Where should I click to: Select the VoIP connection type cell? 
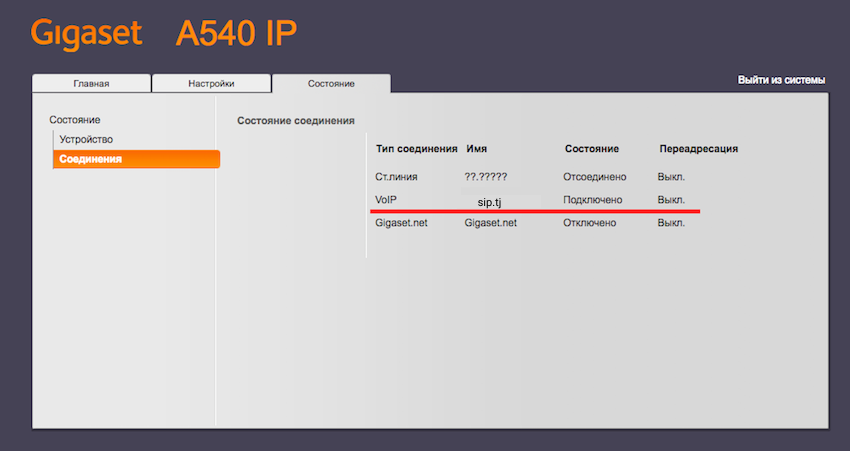pyautogui.click(x=387, y=200)
